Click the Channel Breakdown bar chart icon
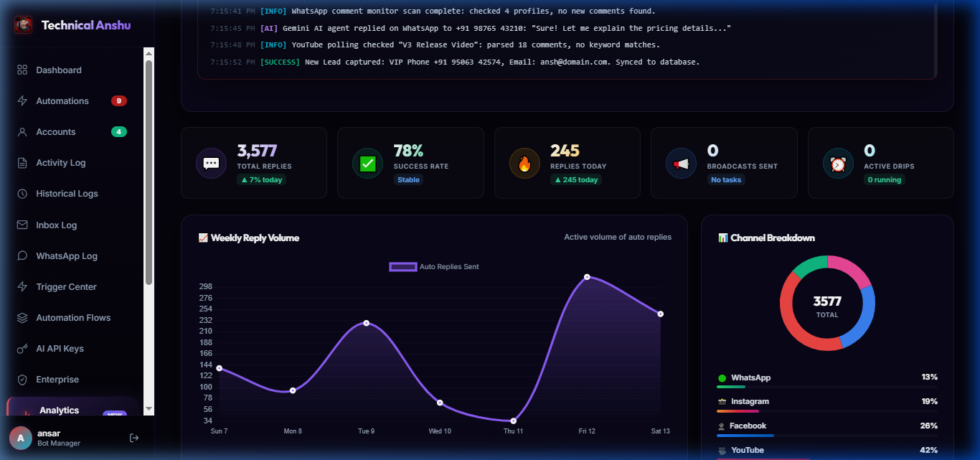The height and width of the screenshot is (460, 980). (x=723, y=238)
